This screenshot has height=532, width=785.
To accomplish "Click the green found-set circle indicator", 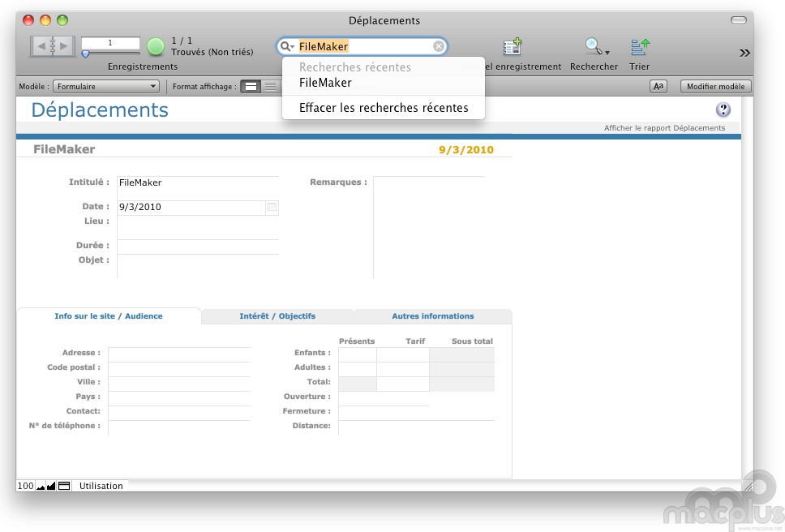I will tap(156, 46).
